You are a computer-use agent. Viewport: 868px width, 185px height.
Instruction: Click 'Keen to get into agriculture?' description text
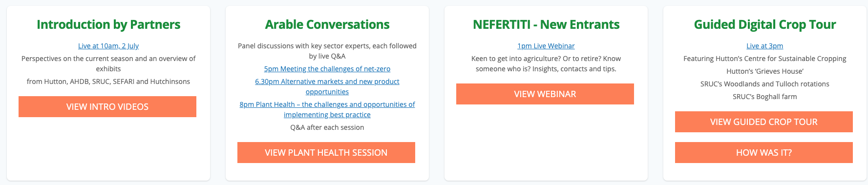click(x=546, y=63)
